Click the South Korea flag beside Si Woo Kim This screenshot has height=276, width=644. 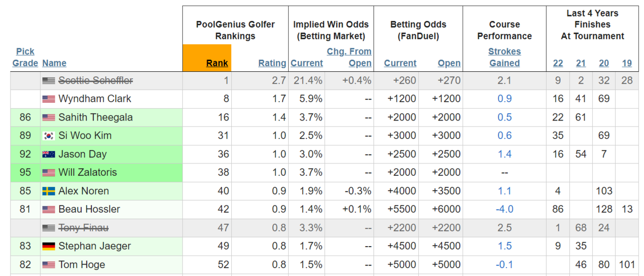click(x=48, y=136)
